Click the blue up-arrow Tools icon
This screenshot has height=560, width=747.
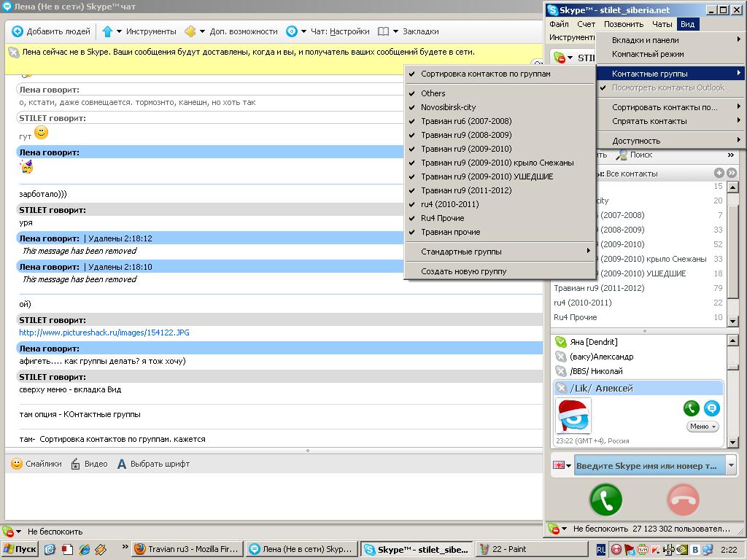(x=107, y=31)
